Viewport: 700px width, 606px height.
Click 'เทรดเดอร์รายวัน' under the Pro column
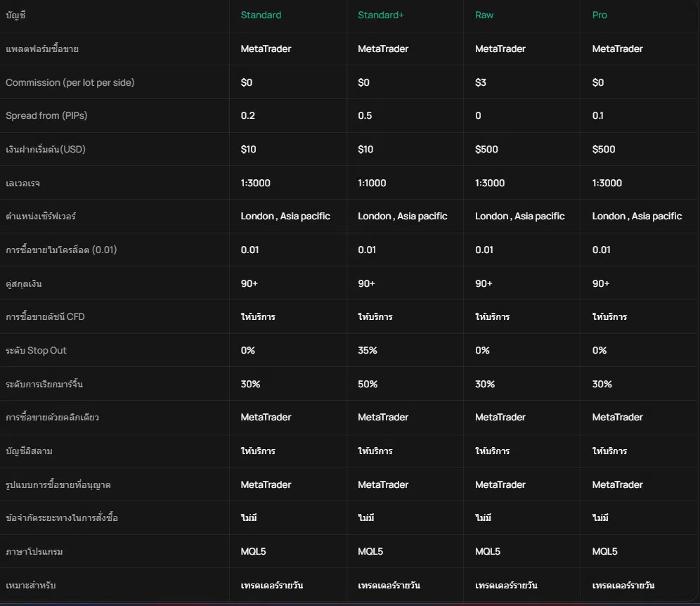[x=623, y=586]
